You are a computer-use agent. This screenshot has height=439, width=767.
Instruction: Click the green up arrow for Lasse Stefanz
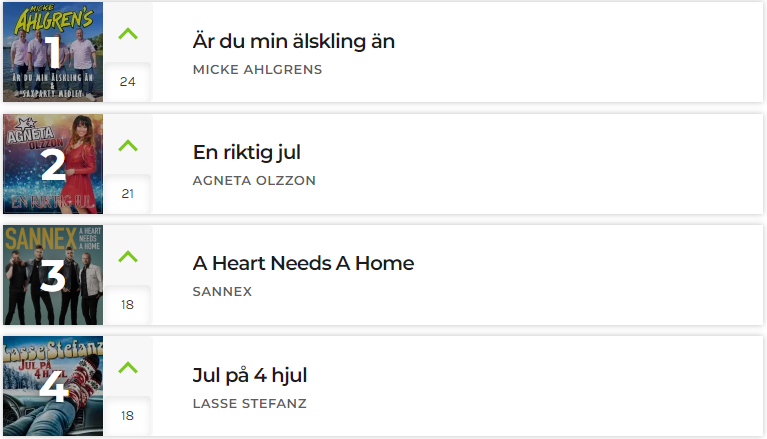point(128,368)
